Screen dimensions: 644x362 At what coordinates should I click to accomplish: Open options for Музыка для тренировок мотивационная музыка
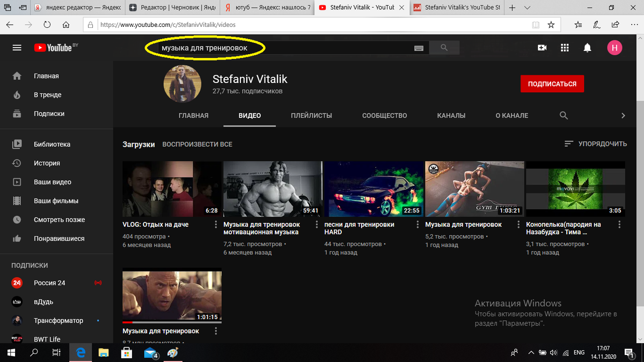(x=317, y=225)
